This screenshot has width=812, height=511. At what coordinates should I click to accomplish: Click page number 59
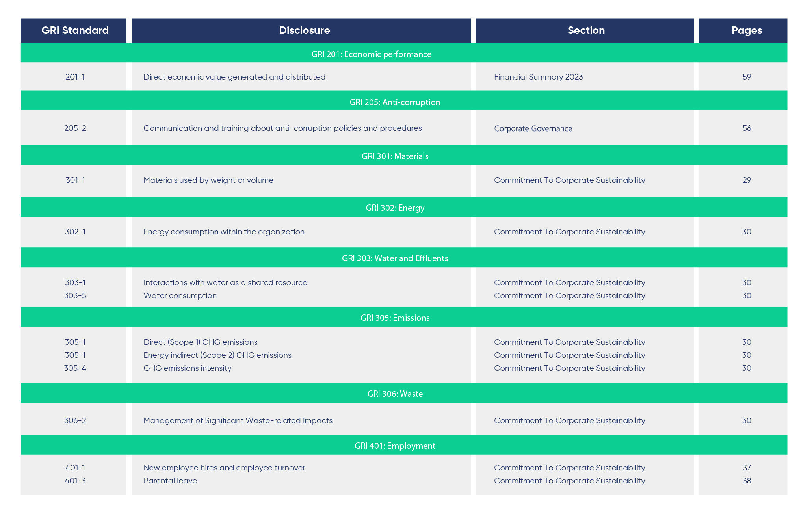coord(747,77)
